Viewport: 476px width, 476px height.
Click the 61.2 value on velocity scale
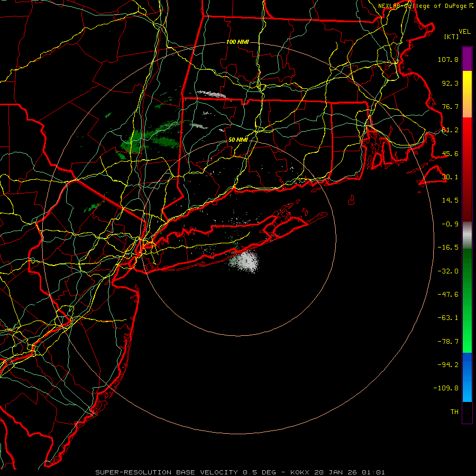(x=450, y=130)
